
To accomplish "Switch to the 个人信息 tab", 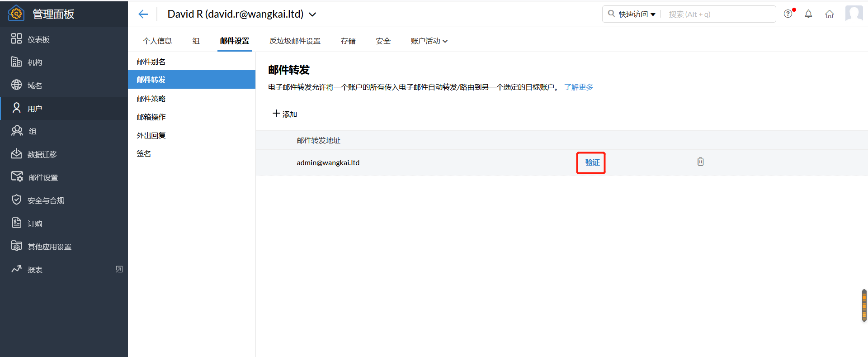I will [x=157, y=41].
